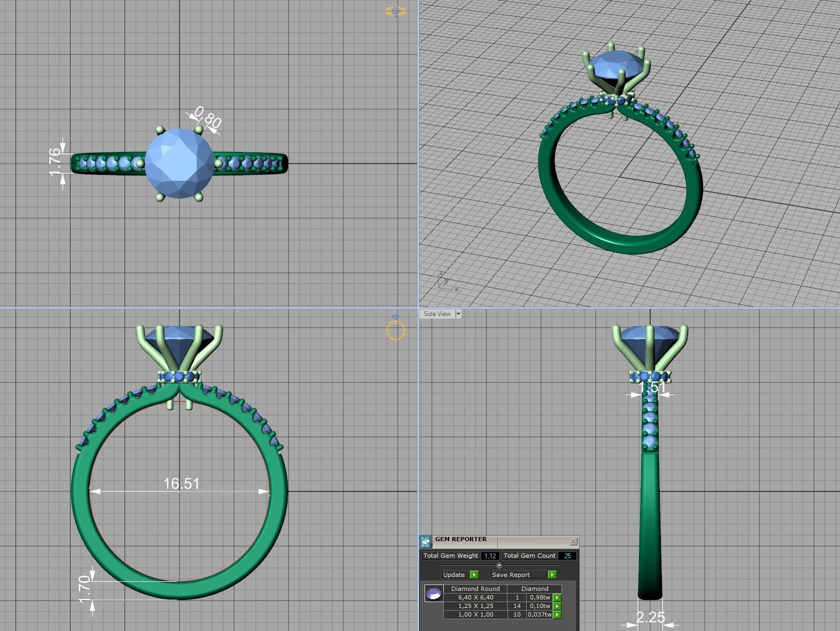
Task: Click the green arrow next to Update
Action: pyautogui.click(x=474, y=574)
